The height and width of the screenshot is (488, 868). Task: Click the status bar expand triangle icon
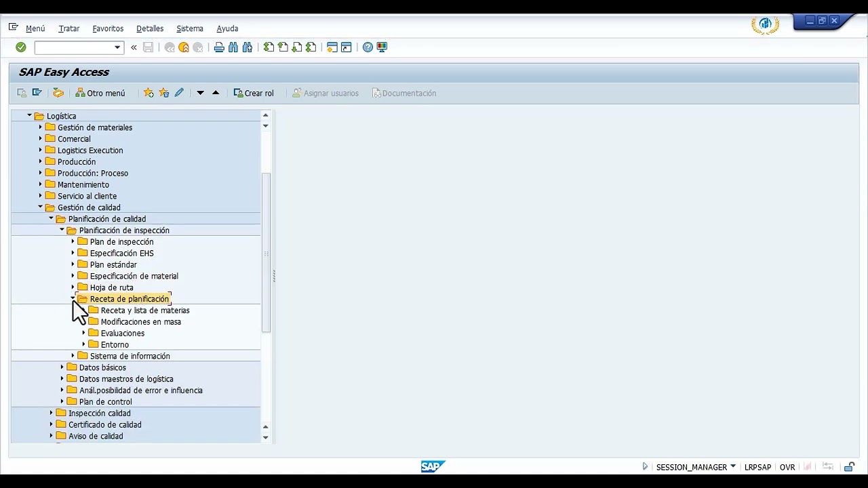pos(645,467)
